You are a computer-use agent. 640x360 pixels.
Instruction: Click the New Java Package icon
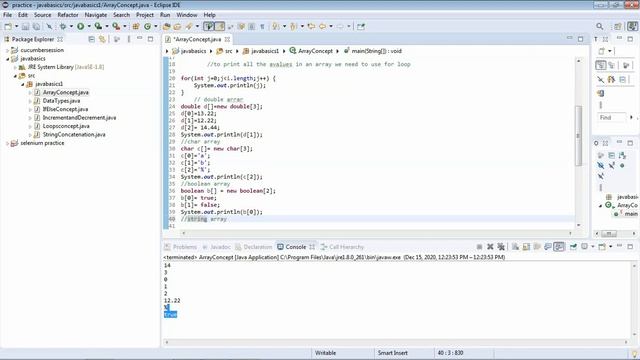[136, 27]
